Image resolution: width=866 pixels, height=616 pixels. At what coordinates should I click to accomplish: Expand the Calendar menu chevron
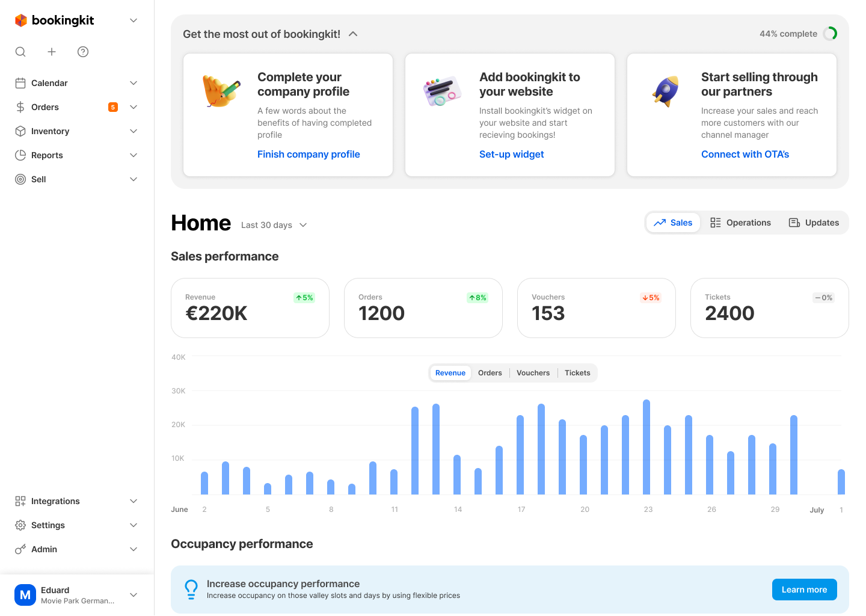click(x=134, y=83)
